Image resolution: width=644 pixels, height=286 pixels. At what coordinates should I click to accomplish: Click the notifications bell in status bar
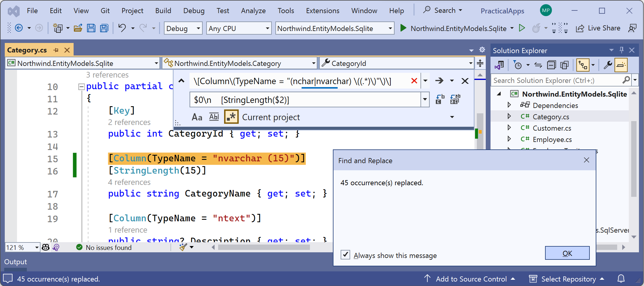tap(621, 279)
